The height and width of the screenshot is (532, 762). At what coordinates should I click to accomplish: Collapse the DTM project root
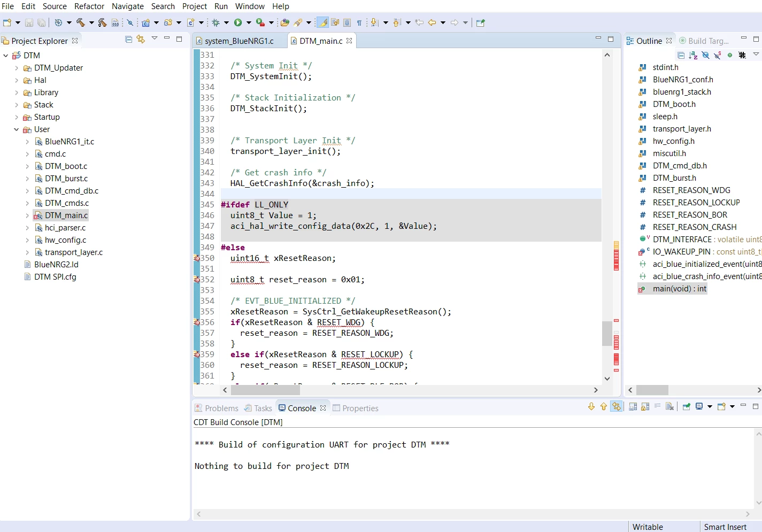coord(6,56)
